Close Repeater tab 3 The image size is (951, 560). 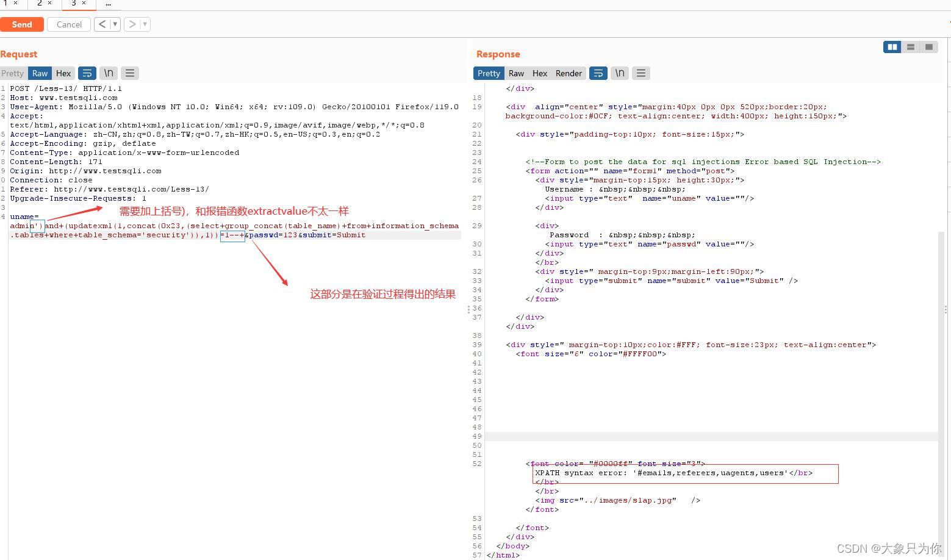84,3
